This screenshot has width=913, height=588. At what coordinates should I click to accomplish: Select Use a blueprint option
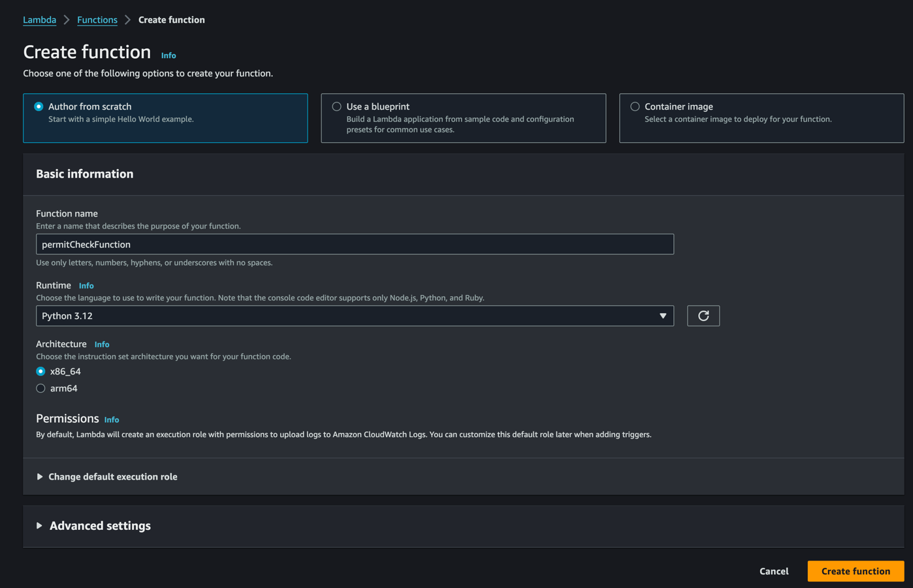pos(337,106)
